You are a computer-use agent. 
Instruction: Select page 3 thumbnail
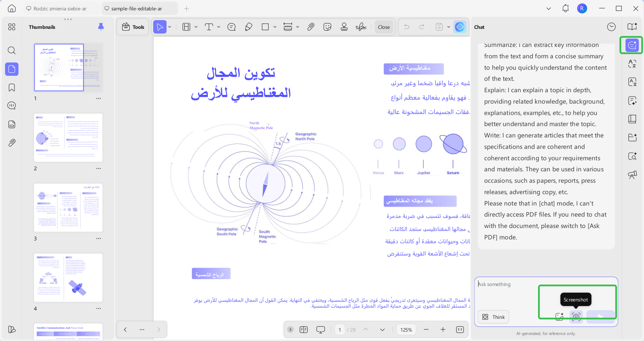coord(68,208)
